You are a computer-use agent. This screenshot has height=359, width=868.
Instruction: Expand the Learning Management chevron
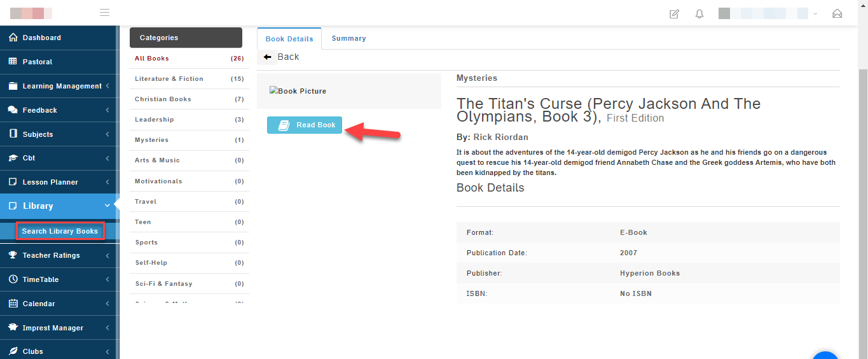(107, 86)
